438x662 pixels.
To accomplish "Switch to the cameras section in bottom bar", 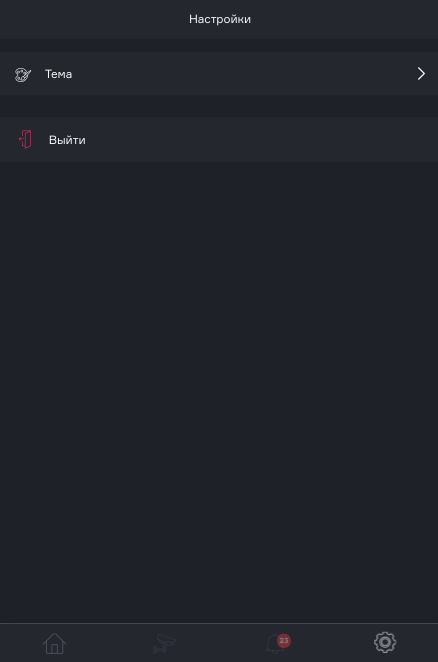I will (164, 643).
